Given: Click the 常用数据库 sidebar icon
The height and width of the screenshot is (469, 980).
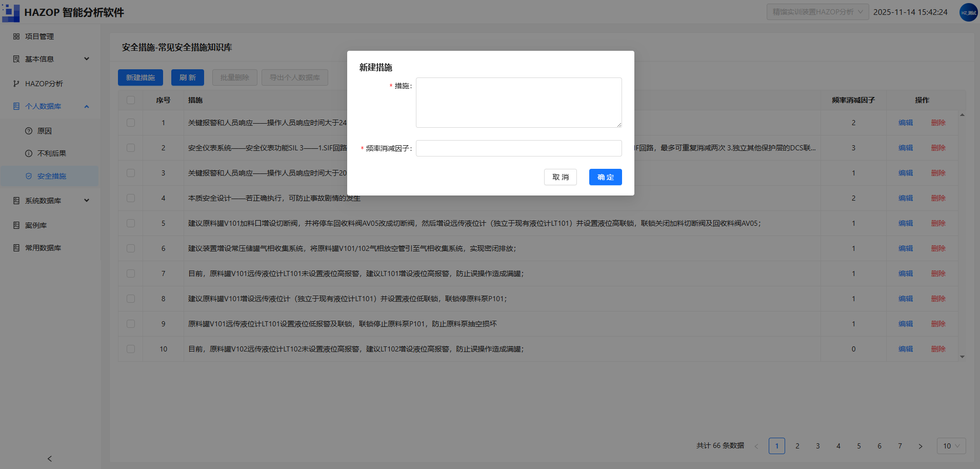Looking at the screenshot, I should point(16,248).
